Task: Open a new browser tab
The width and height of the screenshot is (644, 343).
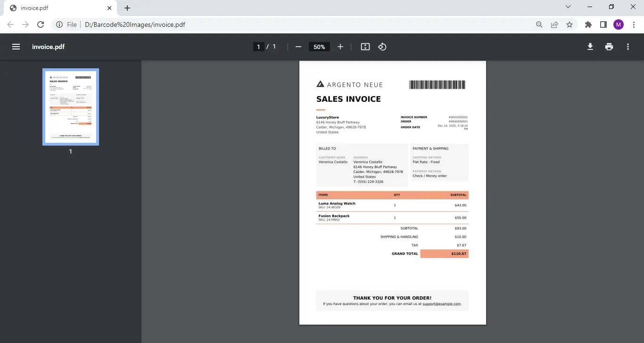Action: point(127,8)
